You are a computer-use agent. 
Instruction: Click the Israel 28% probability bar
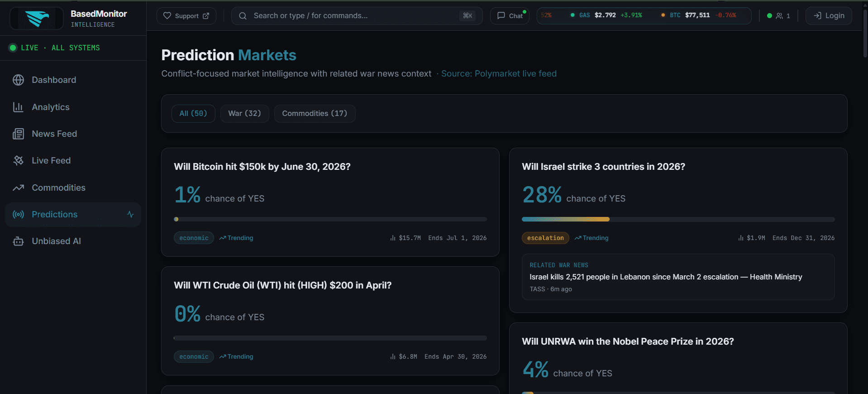tap(678, 219)
